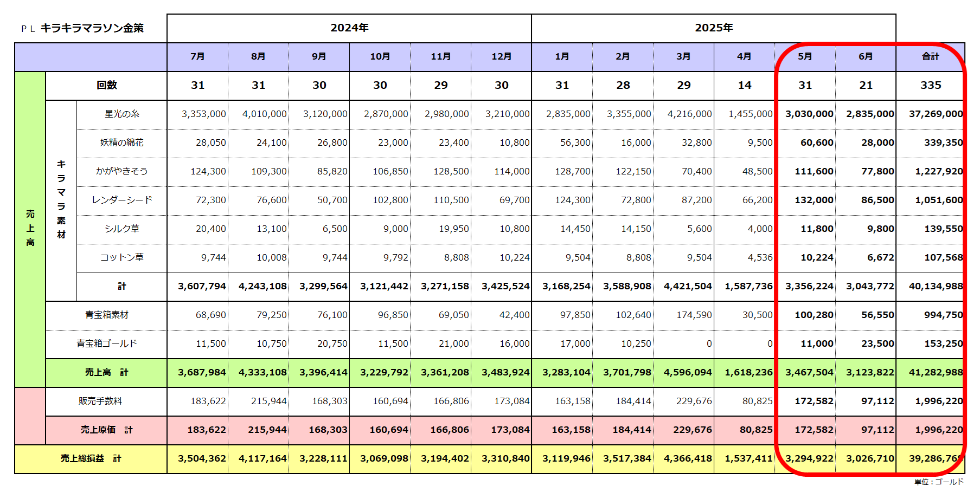Select the 12月 month header

tap(501, 57)
